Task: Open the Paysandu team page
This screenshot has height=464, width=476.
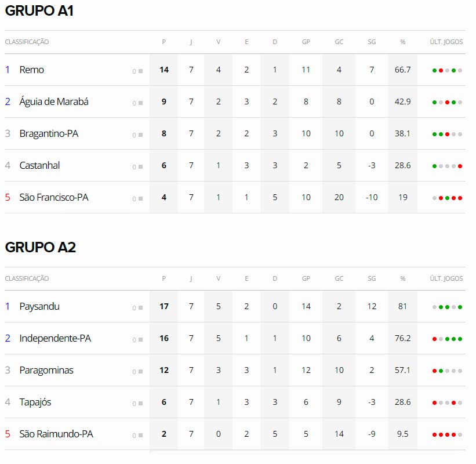Action: click(x=39, y=306)
